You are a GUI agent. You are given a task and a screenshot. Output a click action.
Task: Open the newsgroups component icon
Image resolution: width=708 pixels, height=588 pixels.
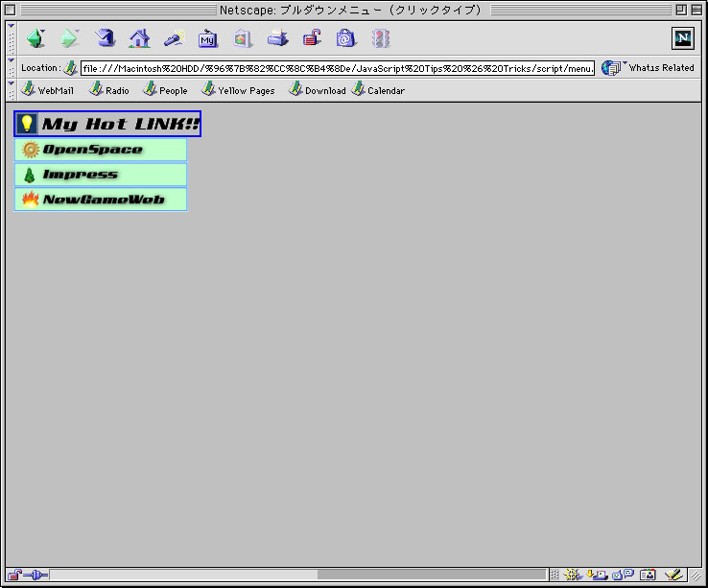tap(624, 575)
